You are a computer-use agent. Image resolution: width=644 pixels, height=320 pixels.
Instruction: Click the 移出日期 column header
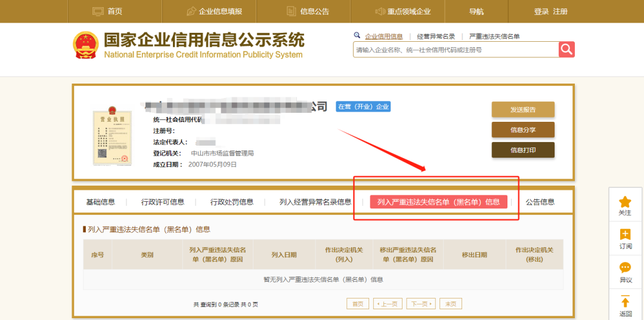(x=475, y=254)
